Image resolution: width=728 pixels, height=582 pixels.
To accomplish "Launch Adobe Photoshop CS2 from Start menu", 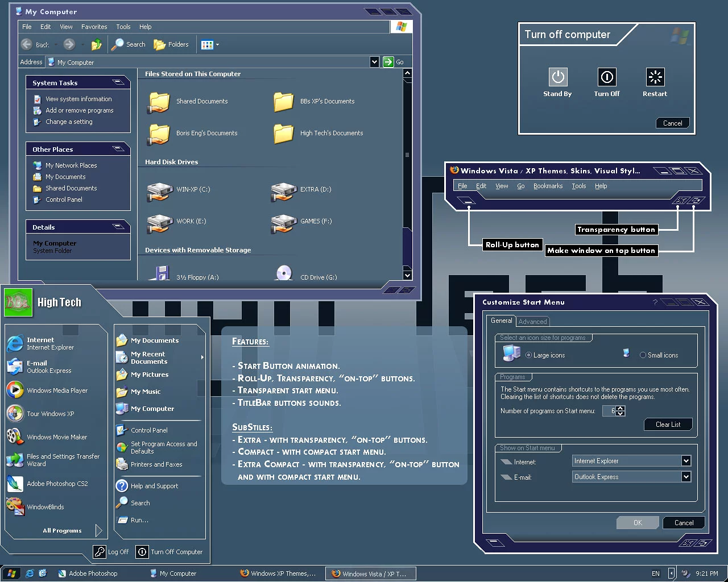I will [15, 484].
